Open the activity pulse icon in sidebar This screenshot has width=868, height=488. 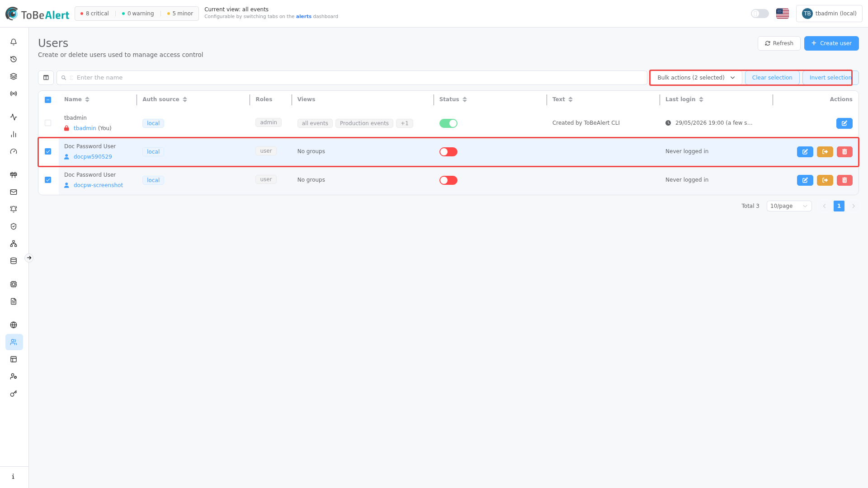tap(14, 117)
